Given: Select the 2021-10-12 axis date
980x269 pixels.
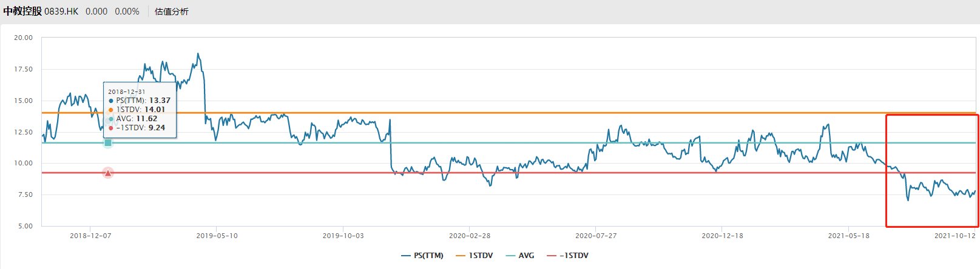Looking at the screenshot, I should tap(955, 236).
